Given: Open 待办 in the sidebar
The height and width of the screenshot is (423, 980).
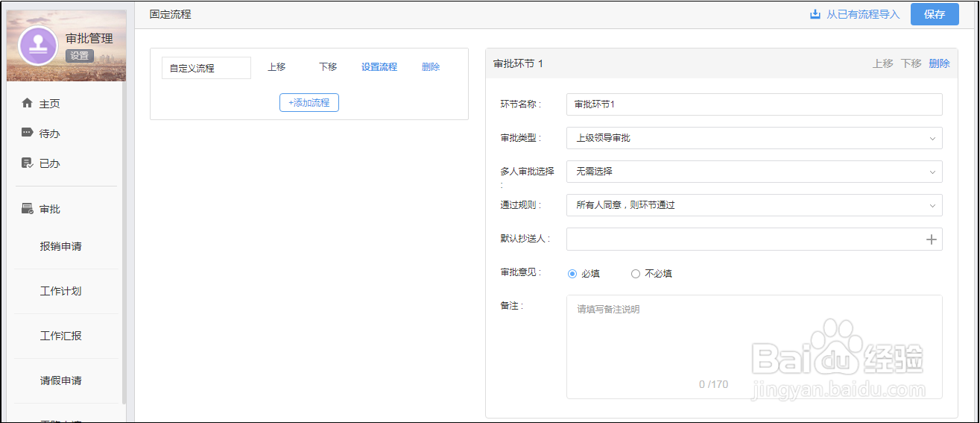Looking at the screenshot, I should pyautogui.click(x=50, y=134).
